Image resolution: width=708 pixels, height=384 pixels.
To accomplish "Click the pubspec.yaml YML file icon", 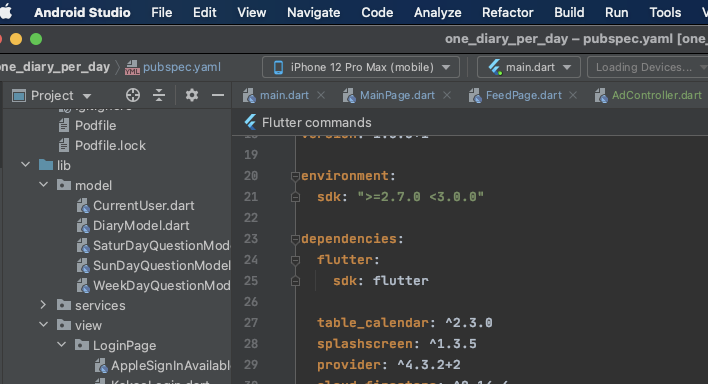I will (x=132, y=67).
